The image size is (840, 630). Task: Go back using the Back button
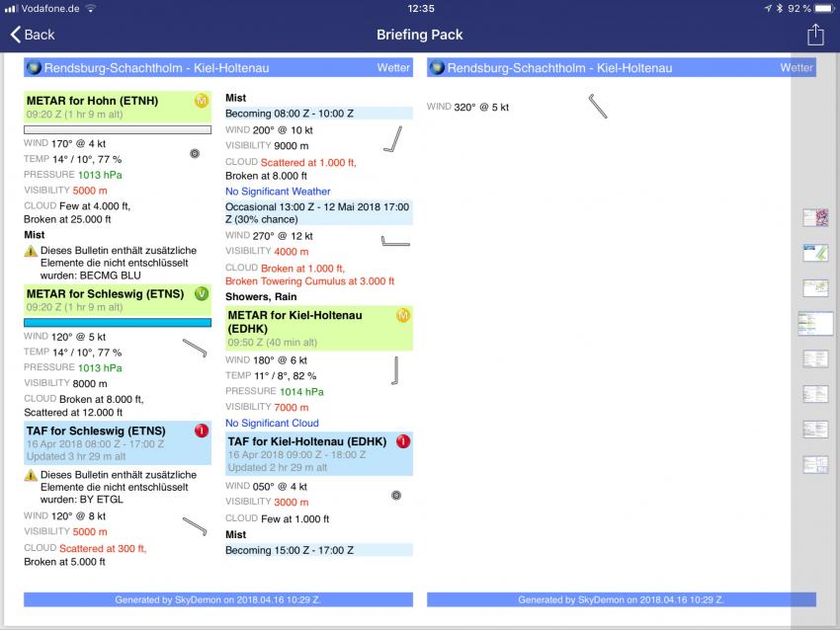click(33, 35)
